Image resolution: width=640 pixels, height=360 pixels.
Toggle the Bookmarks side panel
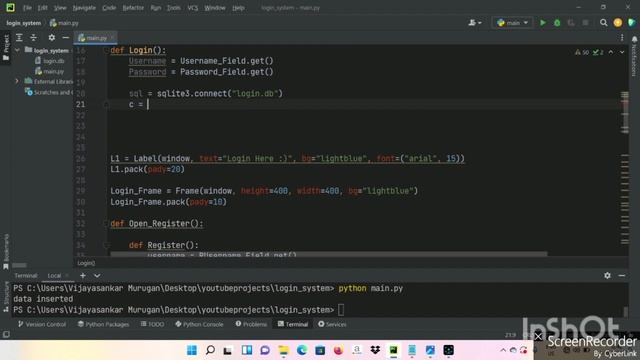6,252
